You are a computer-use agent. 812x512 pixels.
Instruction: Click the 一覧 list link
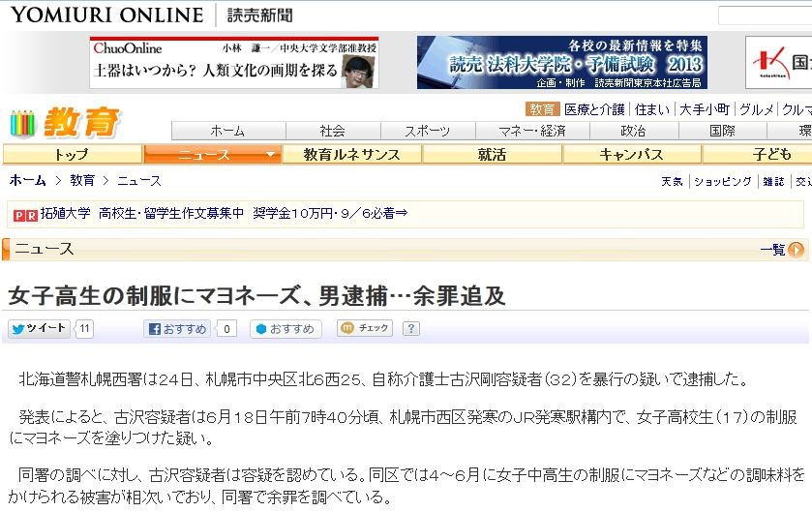pyautogui.click(x=772, y=250)
